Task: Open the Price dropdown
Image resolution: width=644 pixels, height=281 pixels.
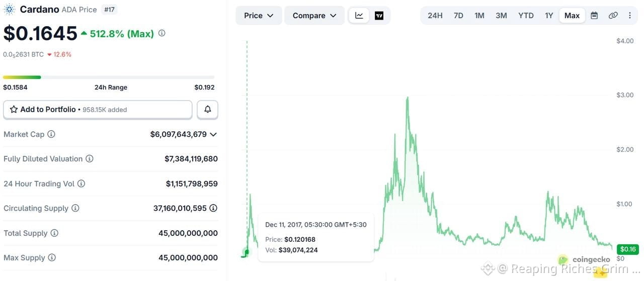Action: point(259,16)
